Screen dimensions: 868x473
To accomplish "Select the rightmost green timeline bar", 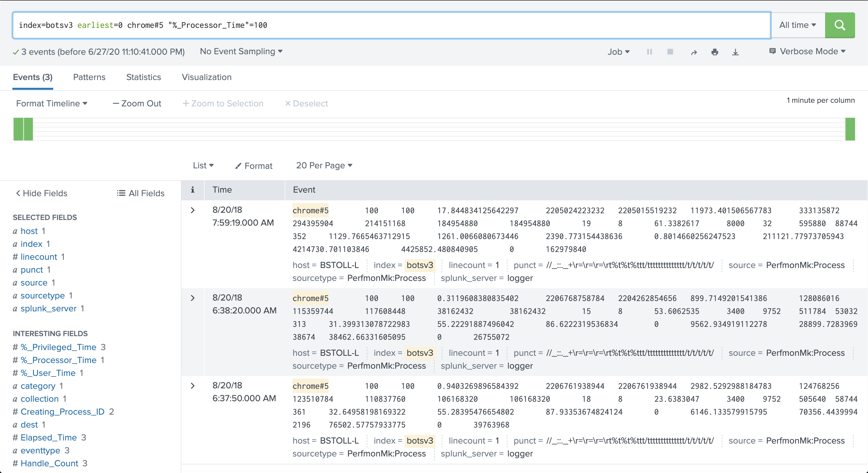I will coord(850,129).
